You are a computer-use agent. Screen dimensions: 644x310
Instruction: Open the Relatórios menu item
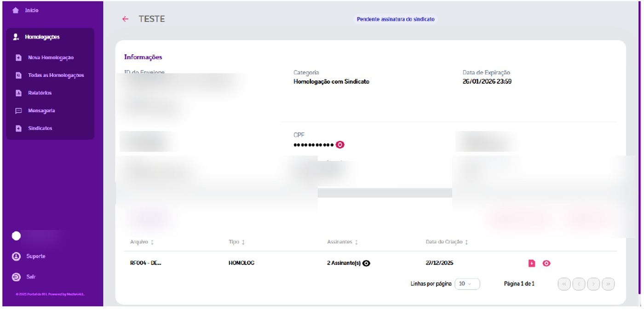click(x=40, y=93)
